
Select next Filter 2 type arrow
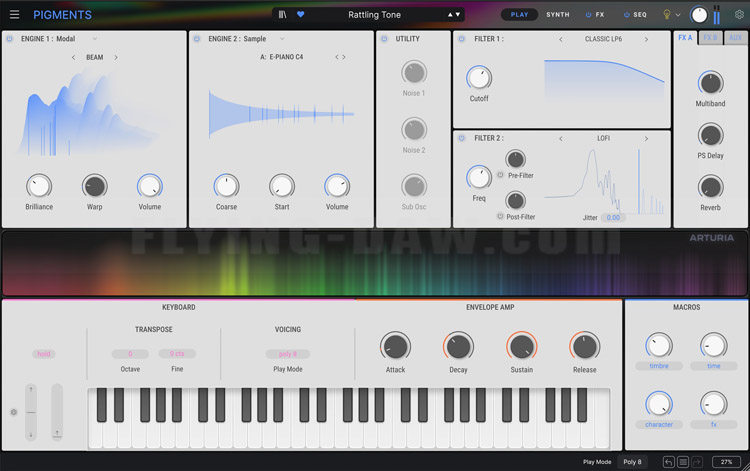point(646,139)
